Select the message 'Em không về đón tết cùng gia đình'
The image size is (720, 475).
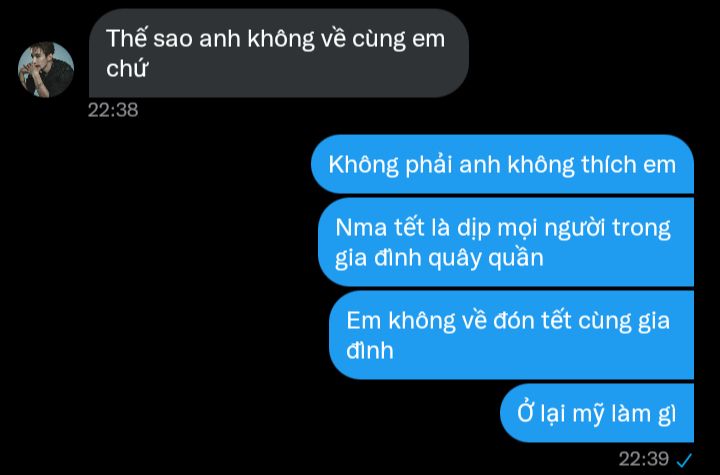pos(512,335)
